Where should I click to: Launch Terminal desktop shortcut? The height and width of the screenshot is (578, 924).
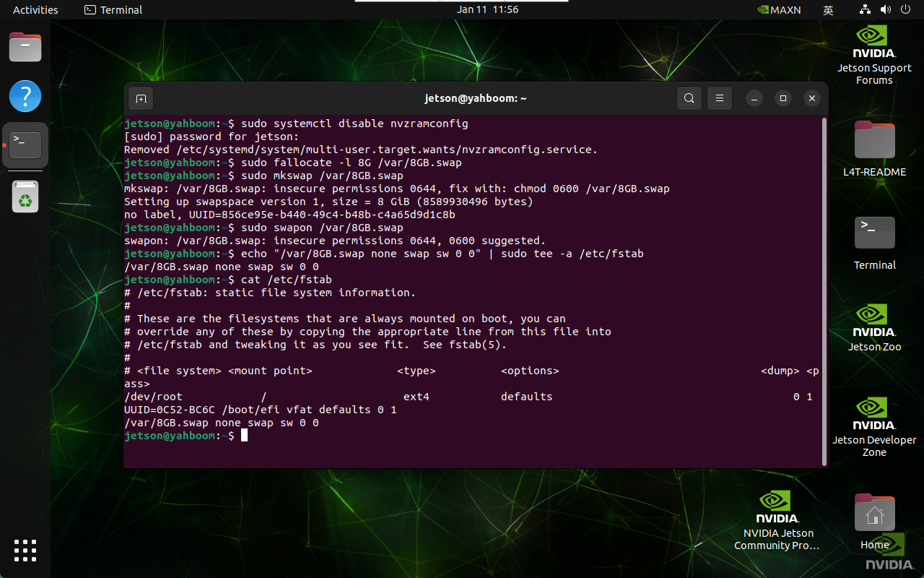(874, 242)
